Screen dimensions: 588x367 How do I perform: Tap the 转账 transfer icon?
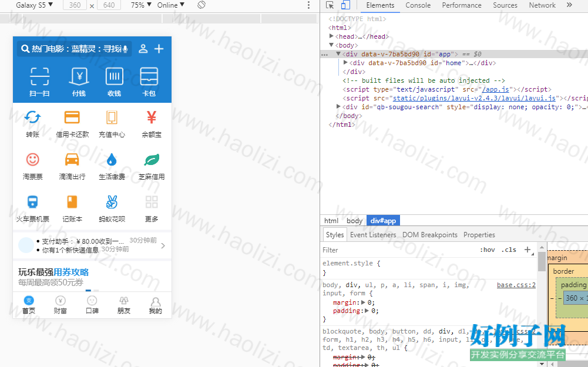coord(33,117)
